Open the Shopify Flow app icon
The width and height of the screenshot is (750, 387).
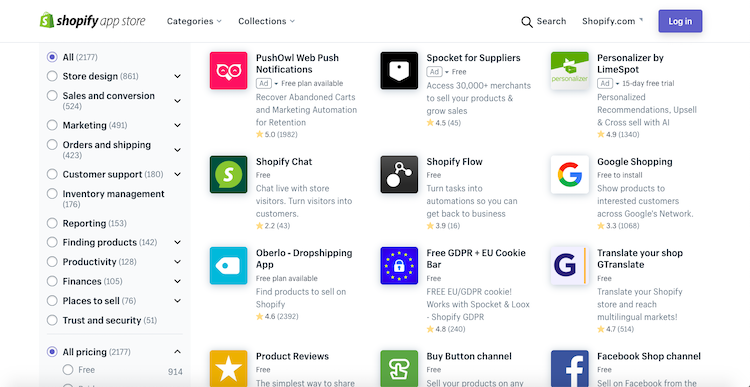(399, 174)
